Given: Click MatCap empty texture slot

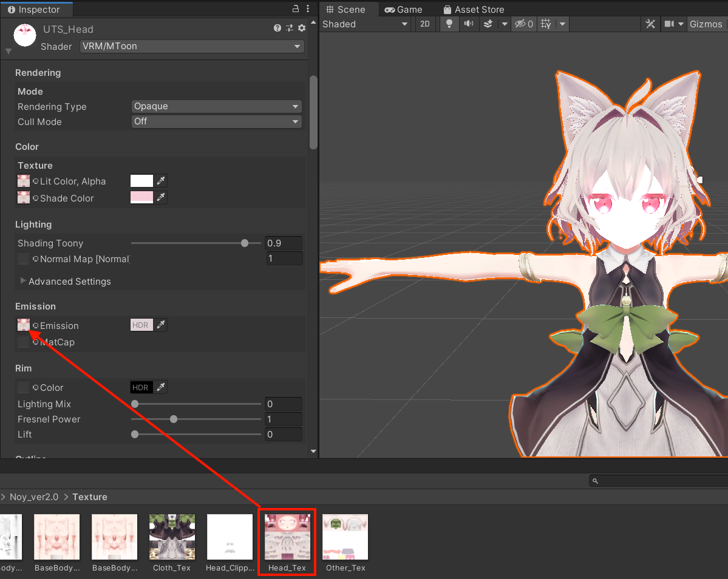Looking at the screenshot, I should click(x=23, y=342).
